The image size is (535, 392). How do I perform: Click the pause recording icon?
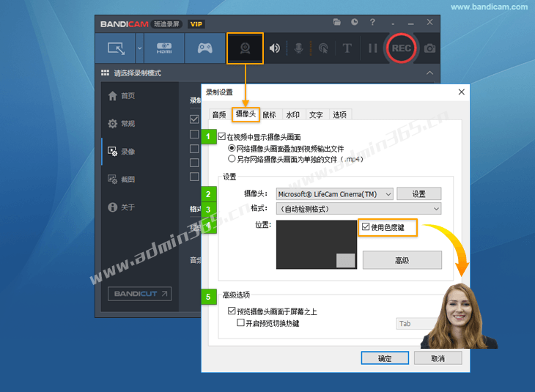tap(372, 48)
